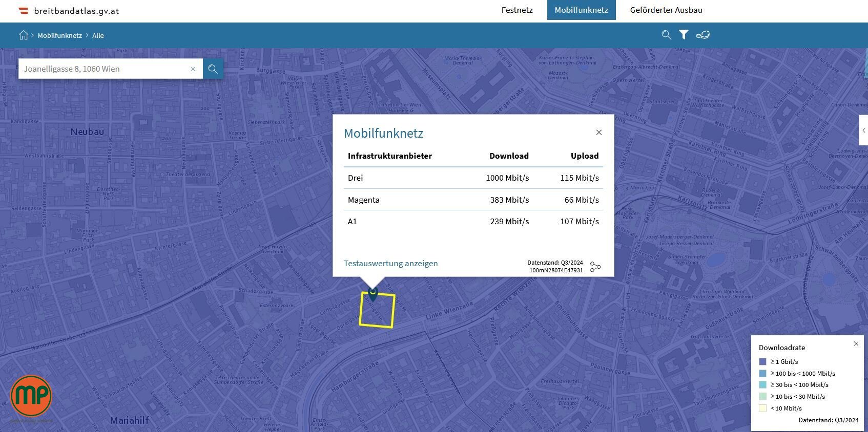This screenshot has height=432, width=868.
Task: Click the map location pin marker
Action: click(373, 294)
